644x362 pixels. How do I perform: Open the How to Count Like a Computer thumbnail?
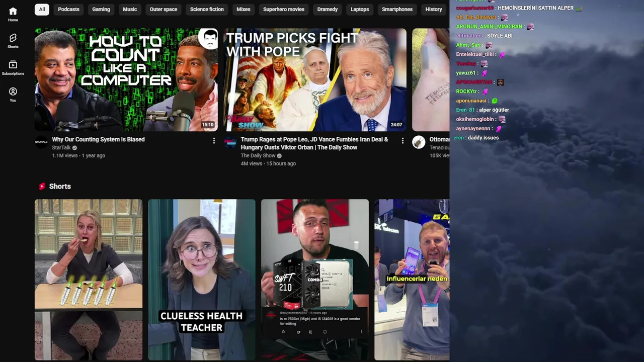click(126, 79)
